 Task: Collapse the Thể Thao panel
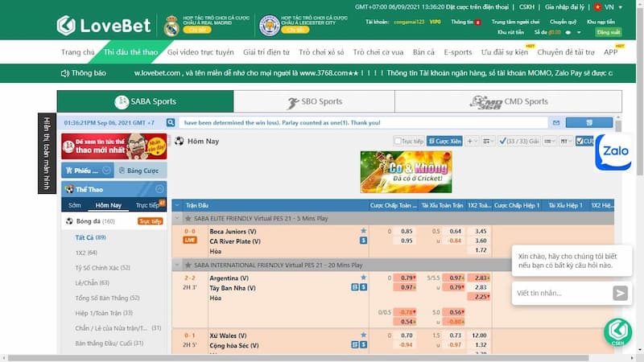pos(159,189)
